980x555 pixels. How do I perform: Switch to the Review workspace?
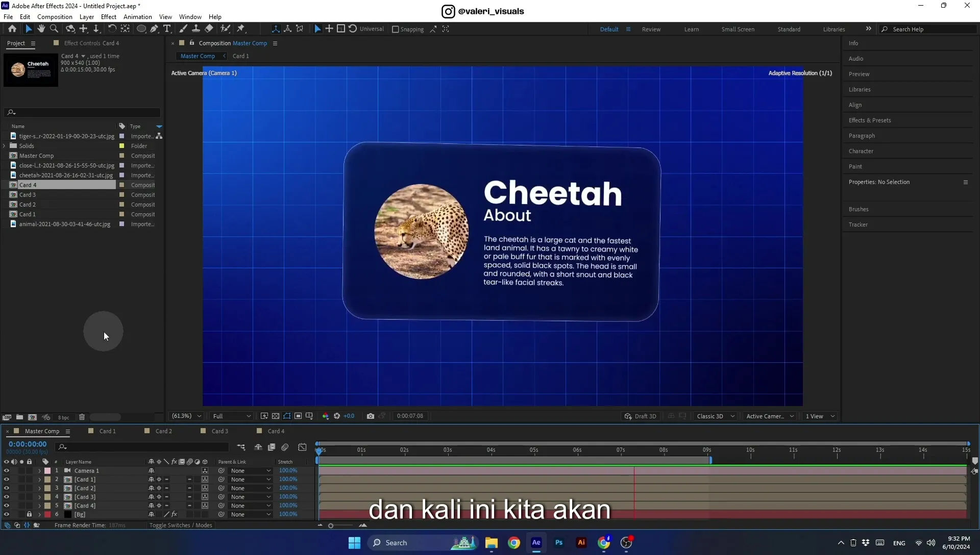pyautogui.click(x=651, y=30)
